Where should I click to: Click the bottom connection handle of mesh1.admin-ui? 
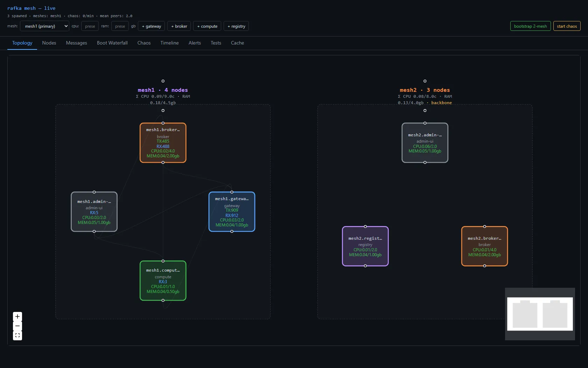tap(94, 231)
